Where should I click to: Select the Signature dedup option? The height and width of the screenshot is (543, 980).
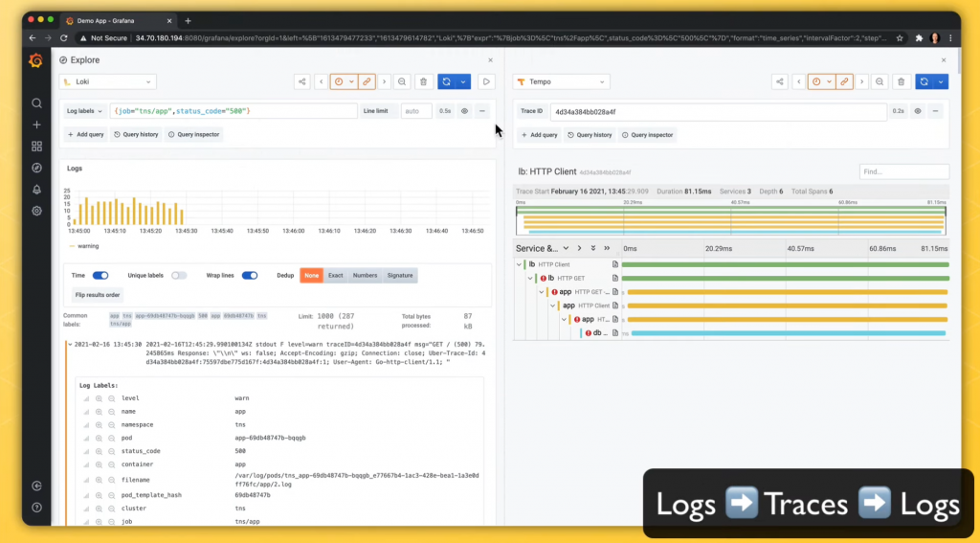point(400,275)
